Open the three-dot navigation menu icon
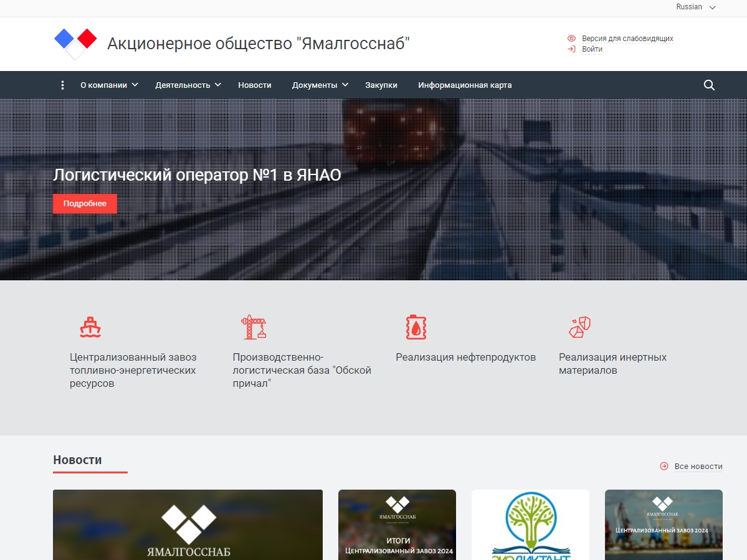 (62, 85)
